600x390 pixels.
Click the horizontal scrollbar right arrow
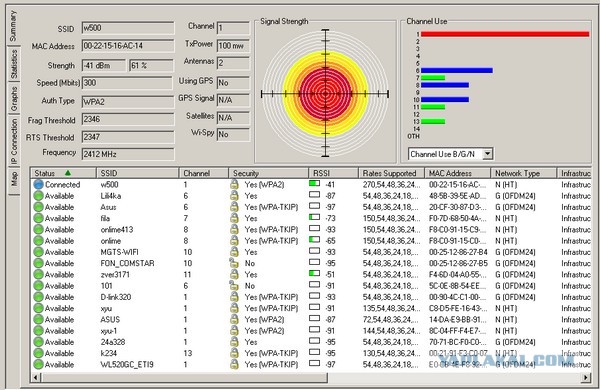[x=586, y=377]
